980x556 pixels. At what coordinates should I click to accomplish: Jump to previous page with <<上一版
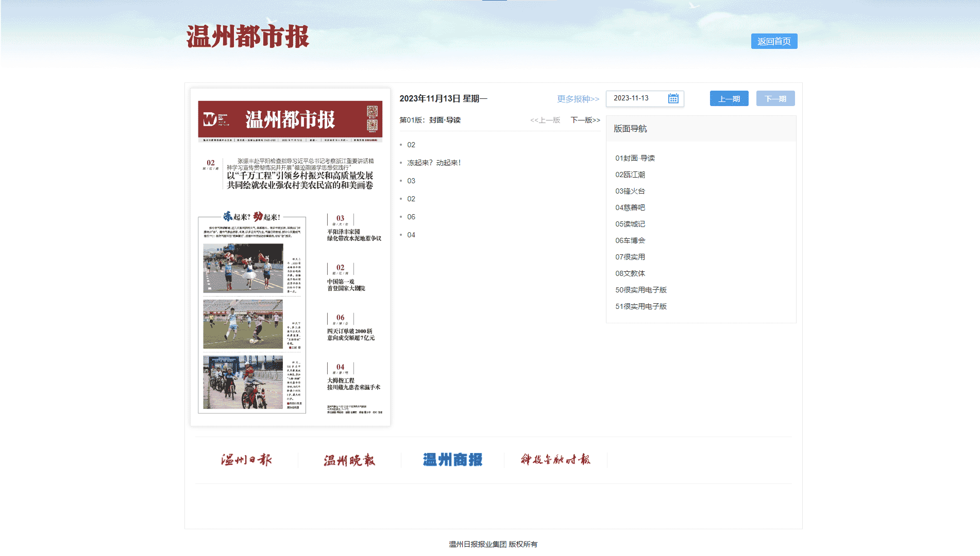545,120
